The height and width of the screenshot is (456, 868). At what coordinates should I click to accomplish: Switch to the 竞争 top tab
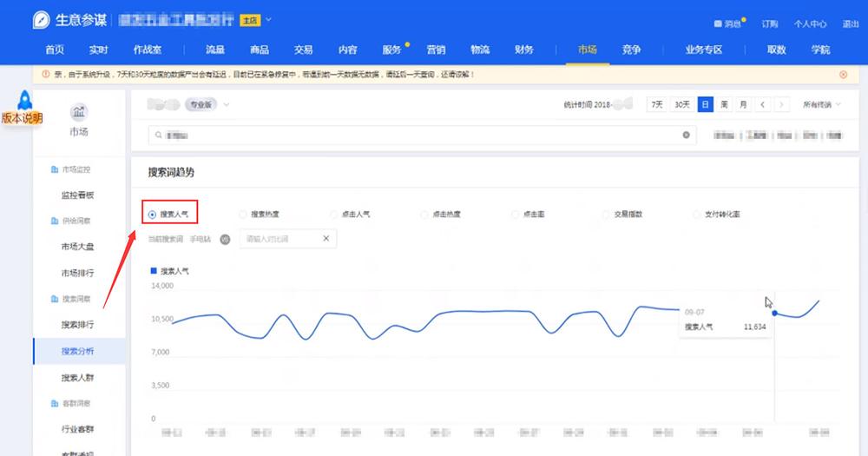click(631, 50)
